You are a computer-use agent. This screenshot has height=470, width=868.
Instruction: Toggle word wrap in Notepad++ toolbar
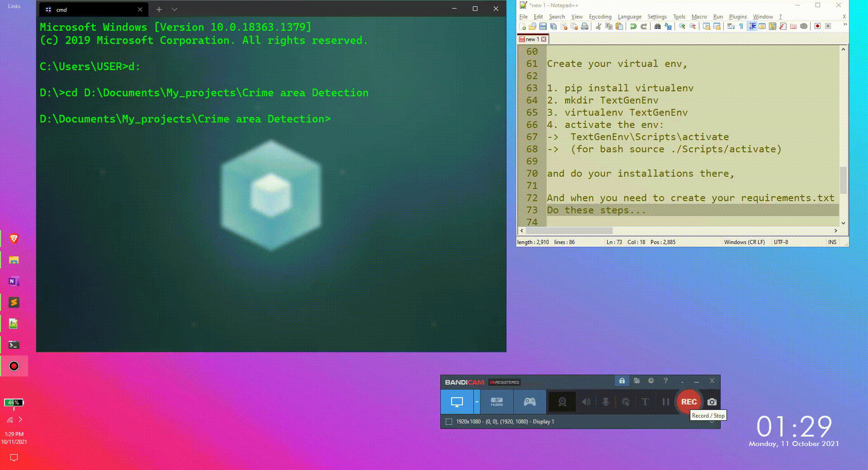(x=731, y=27)
